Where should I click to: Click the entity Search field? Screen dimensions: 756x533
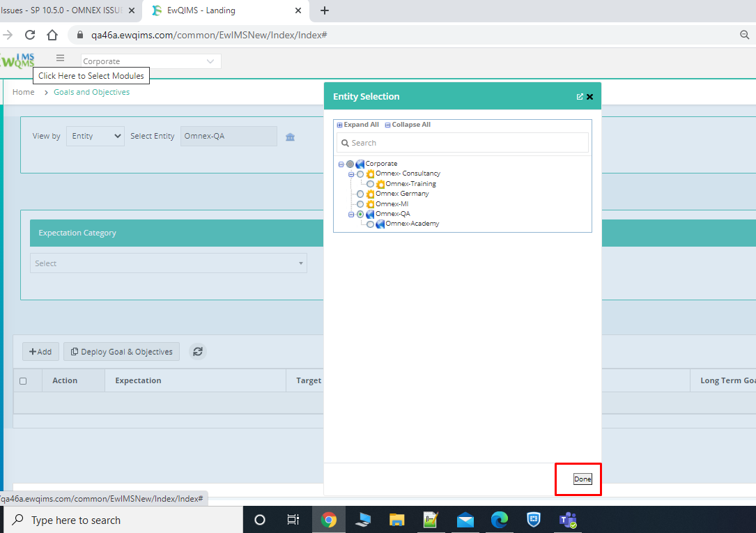(463, 143)
